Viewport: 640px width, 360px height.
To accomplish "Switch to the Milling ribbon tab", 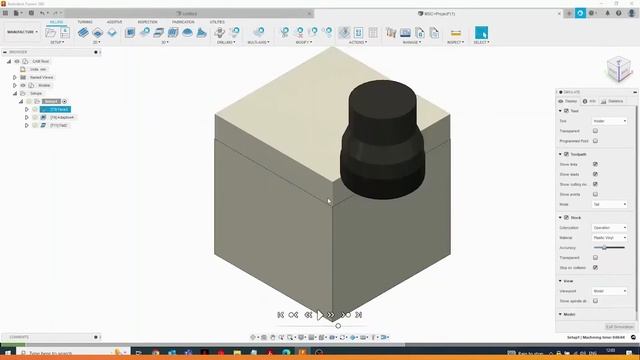I will click(56, 22).
